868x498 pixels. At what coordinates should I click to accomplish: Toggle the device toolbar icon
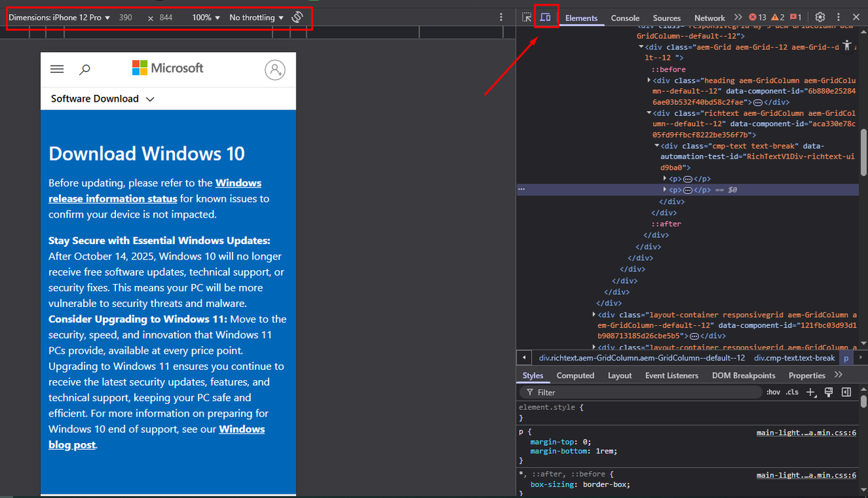545,17
